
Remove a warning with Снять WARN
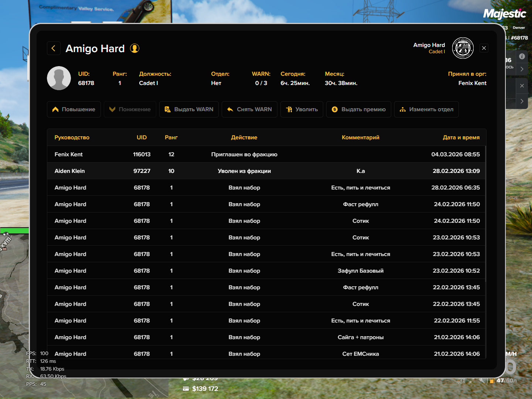click(249, 109)
